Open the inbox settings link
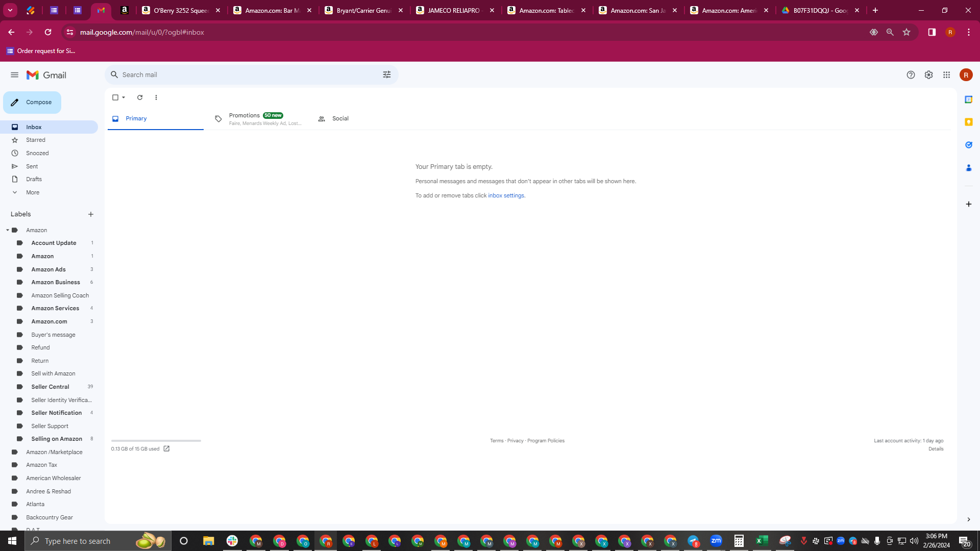The height and width of the screenshot is (551, 980). (506, 196)
